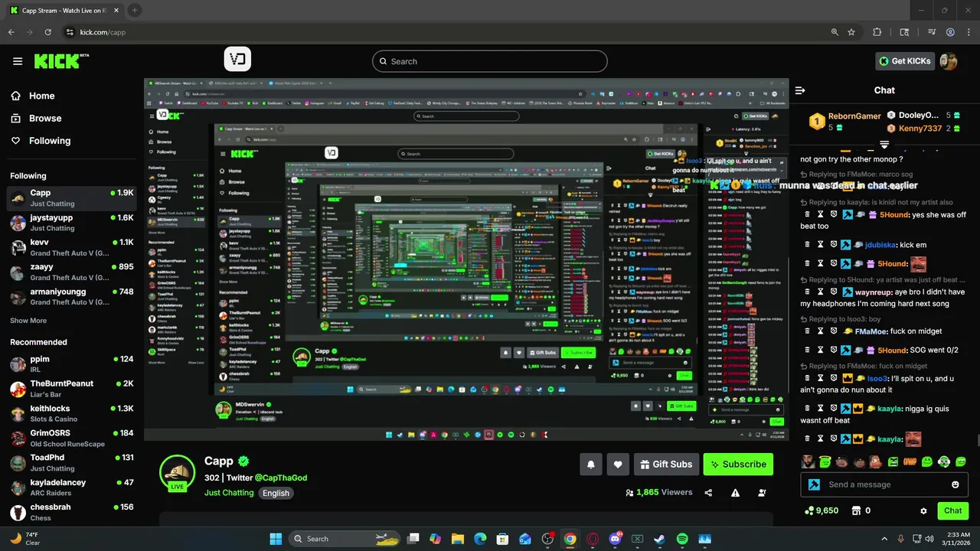
Task: Open TheBurntPeanut recommended channel
Action: [x=71, y=389]
